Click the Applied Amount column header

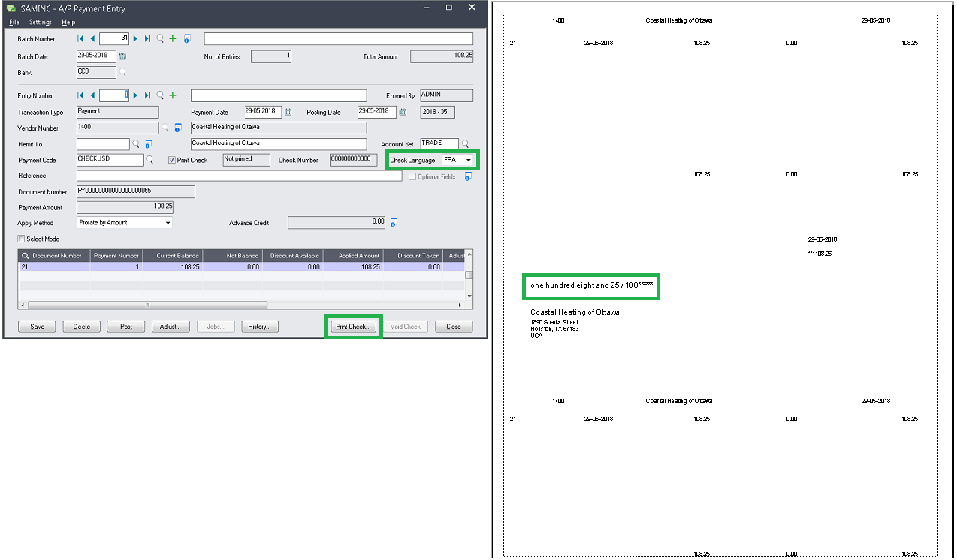(353, 256)
